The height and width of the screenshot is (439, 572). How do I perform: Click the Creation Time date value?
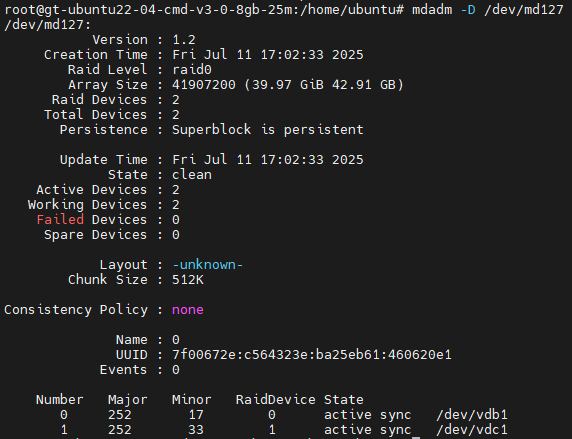tap(268, 55)
